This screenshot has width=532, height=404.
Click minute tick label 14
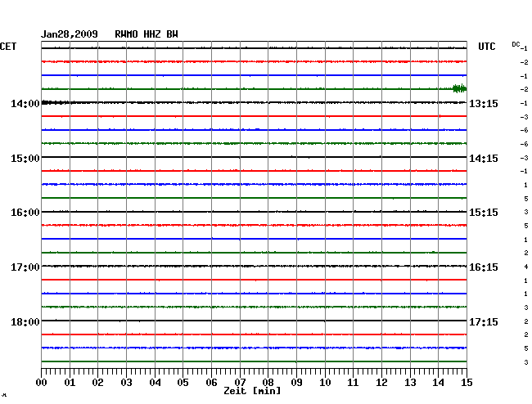pos(438,383)
